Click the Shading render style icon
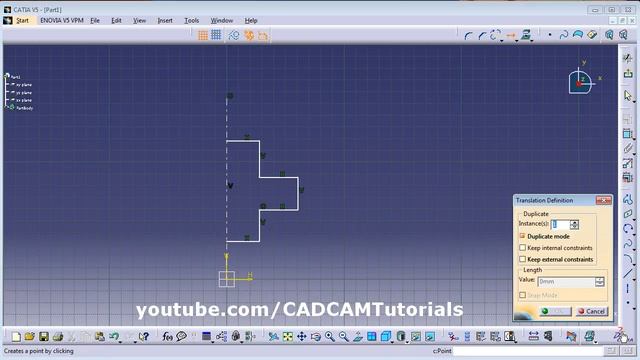Viewport: 640px width, 360px height. click(401, 337)
